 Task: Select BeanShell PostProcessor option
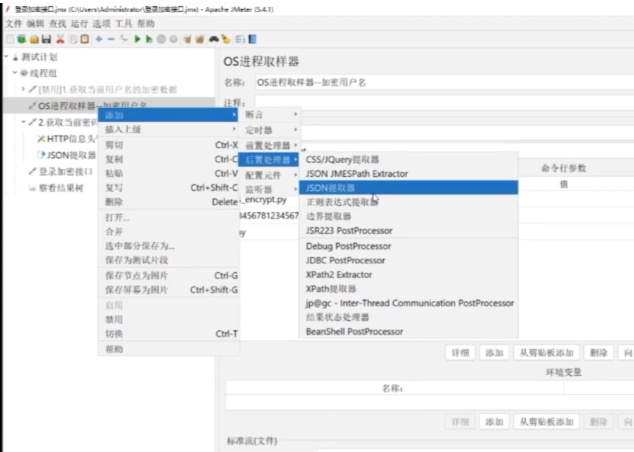pyautogui.click(x=408, y=332)
